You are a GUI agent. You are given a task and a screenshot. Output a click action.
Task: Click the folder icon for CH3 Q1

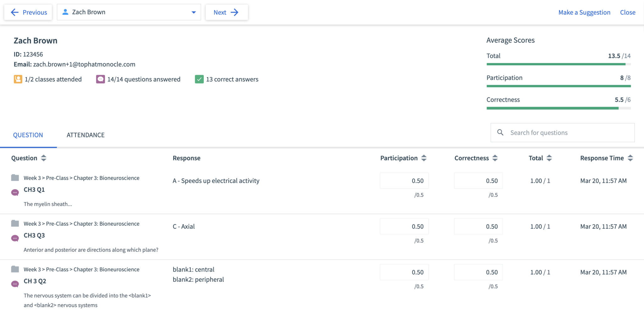15,178
